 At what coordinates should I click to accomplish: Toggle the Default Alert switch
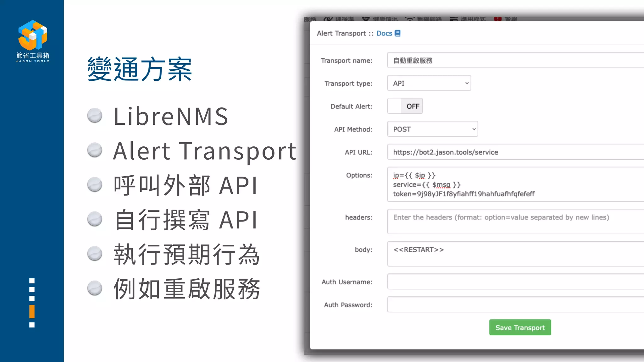(x=405, y=106)
